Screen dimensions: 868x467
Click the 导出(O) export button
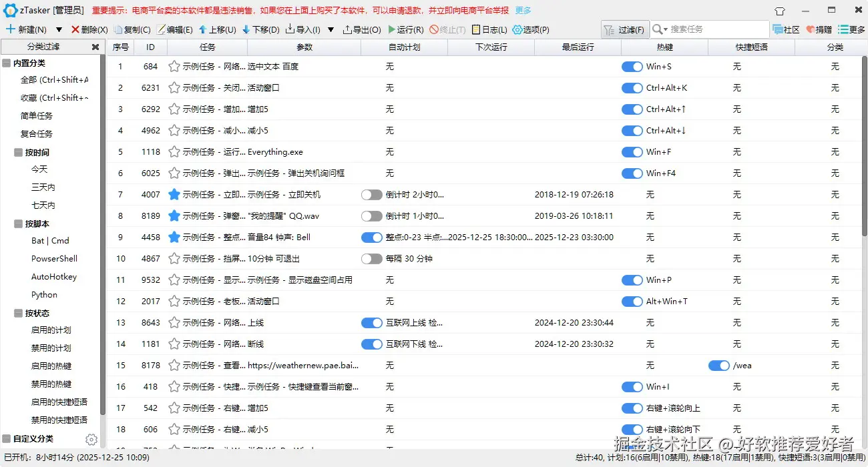[362, 29]
